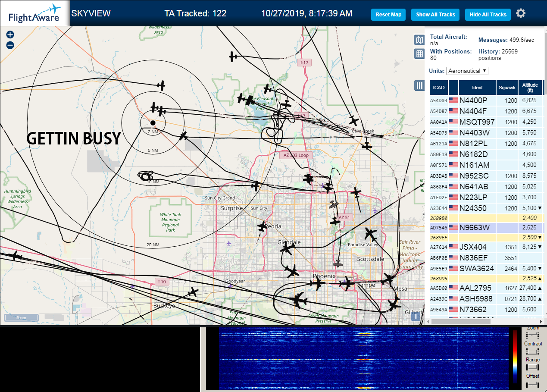Select the AAL2795 aircraft row

coord(486,288)
